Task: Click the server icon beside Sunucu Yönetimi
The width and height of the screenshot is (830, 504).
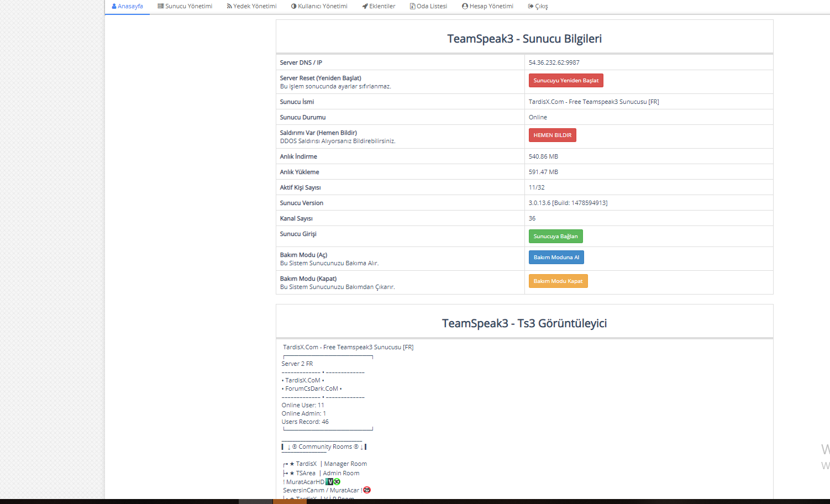Action: click(161, 6)
